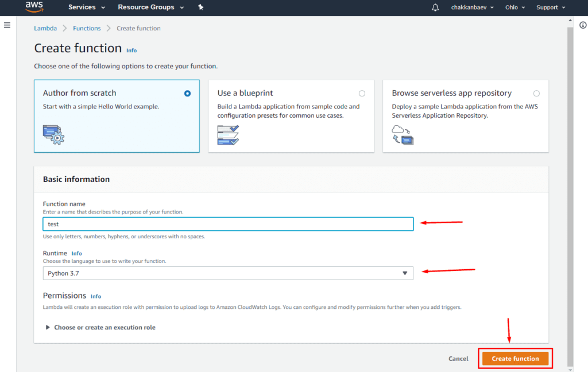Image resolution: width=588 pixels, height=372 pixels.
Task: Click the orange Create function button
Action: click(x=515, y=359)
